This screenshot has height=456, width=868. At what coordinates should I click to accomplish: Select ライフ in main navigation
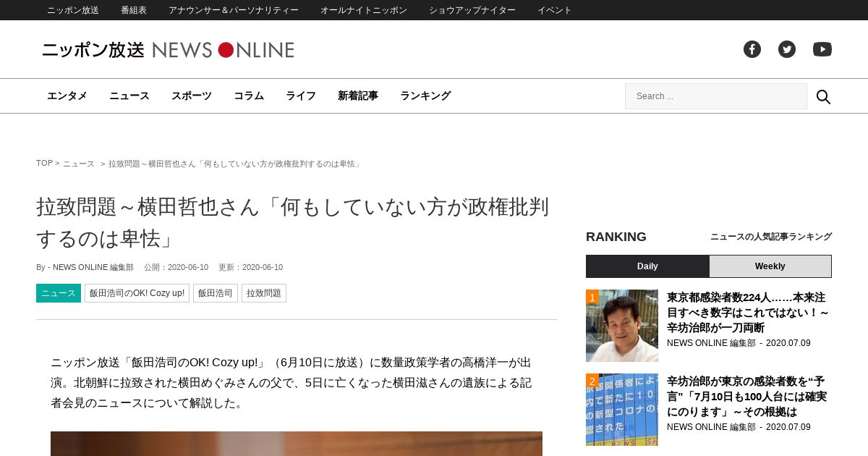tap(301, 96)
